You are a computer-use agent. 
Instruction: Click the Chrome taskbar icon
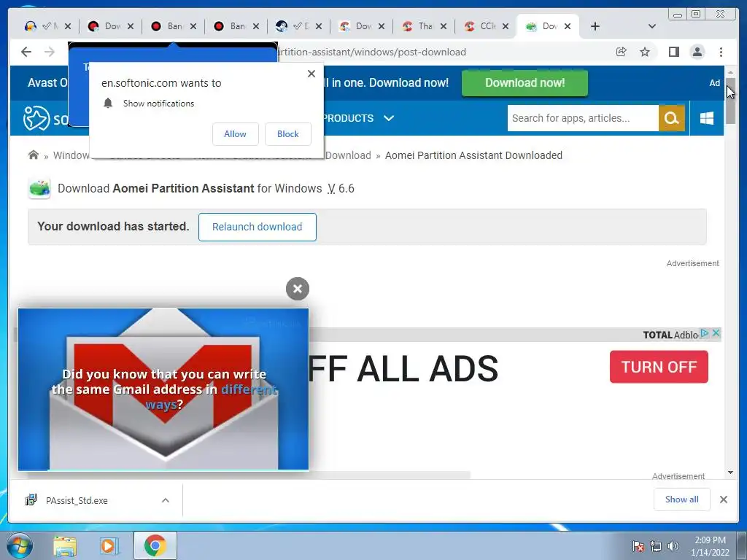[x=155, y=545]
